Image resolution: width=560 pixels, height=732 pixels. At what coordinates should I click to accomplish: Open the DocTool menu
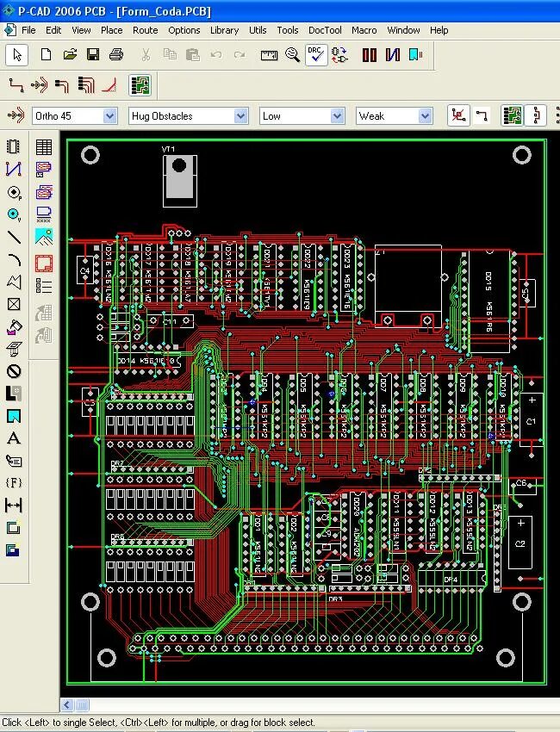tap(325, 30)
